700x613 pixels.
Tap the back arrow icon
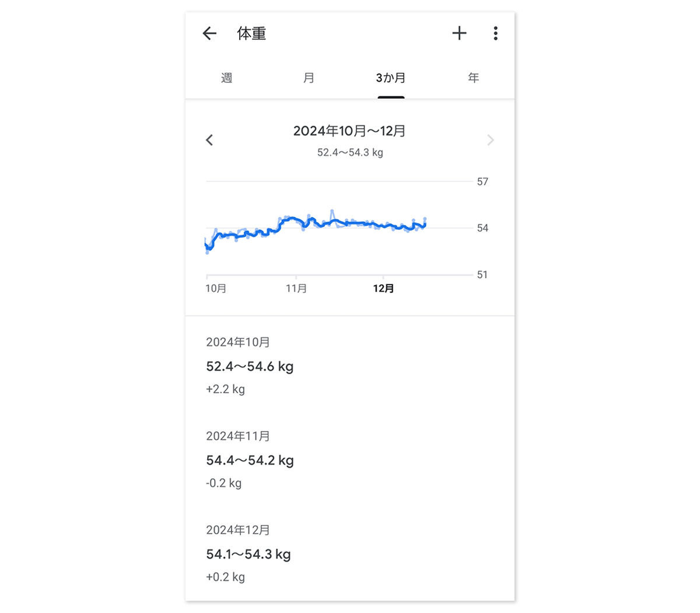(209, 33)
